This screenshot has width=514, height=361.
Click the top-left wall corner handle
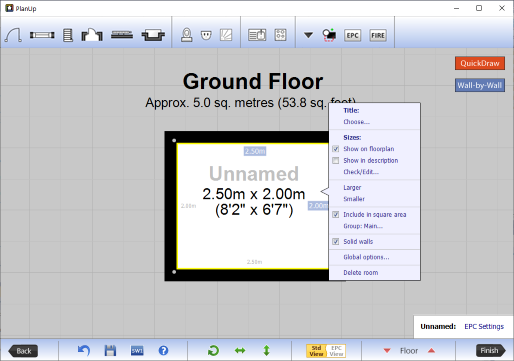pos(174,140)
